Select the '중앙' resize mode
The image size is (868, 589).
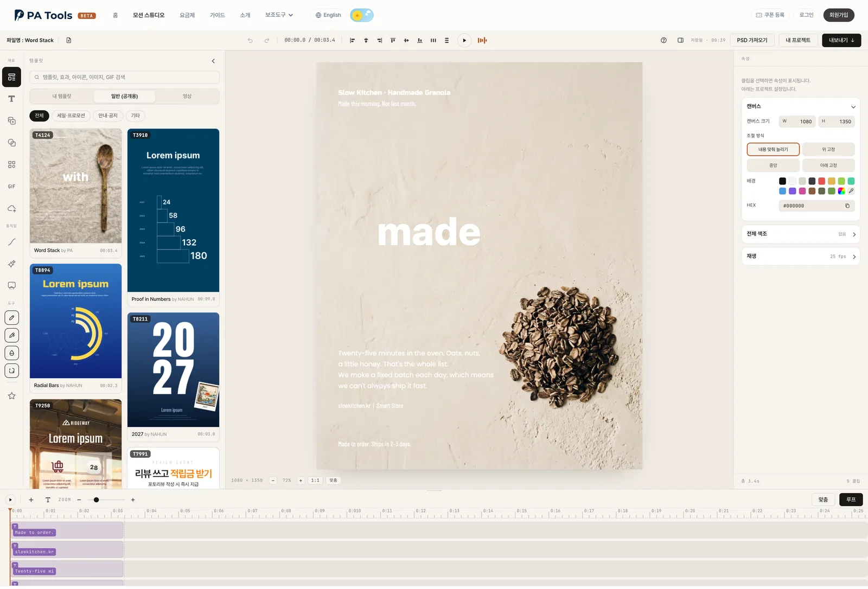coord(773,165)
